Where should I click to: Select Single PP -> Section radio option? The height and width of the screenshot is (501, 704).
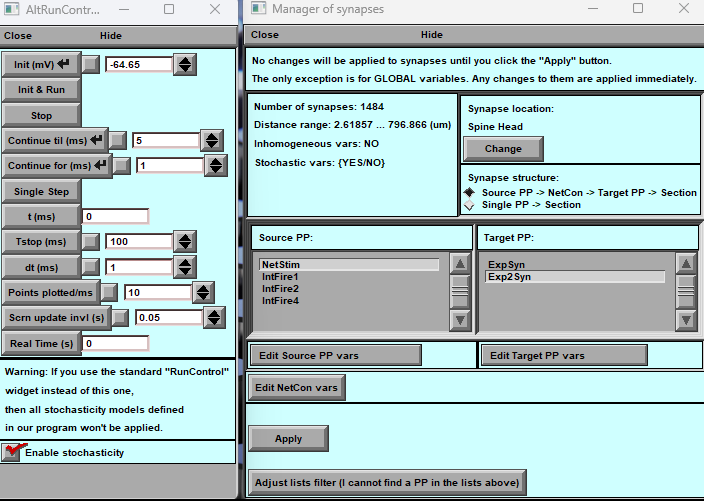470,205
